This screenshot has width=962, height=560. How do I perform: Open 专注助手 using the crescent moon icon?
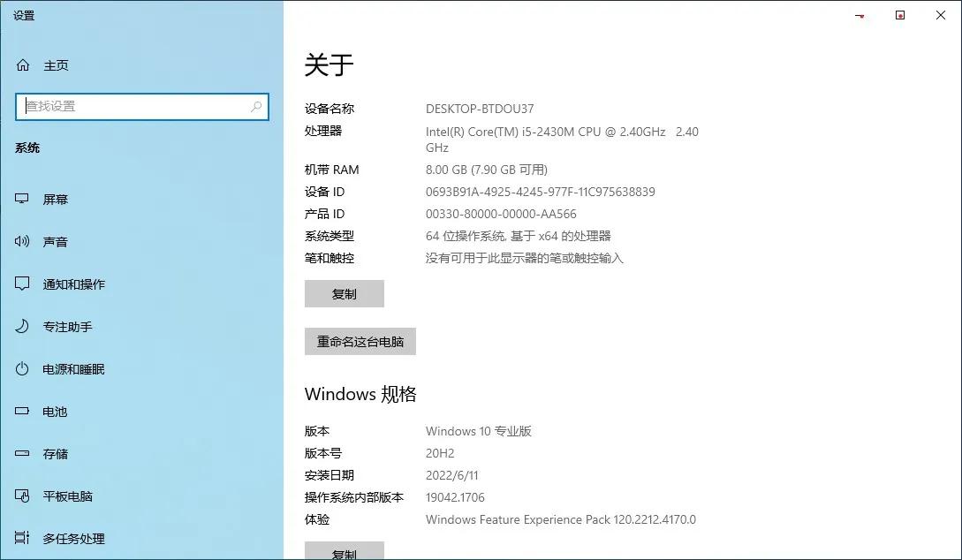click(21, 326)
